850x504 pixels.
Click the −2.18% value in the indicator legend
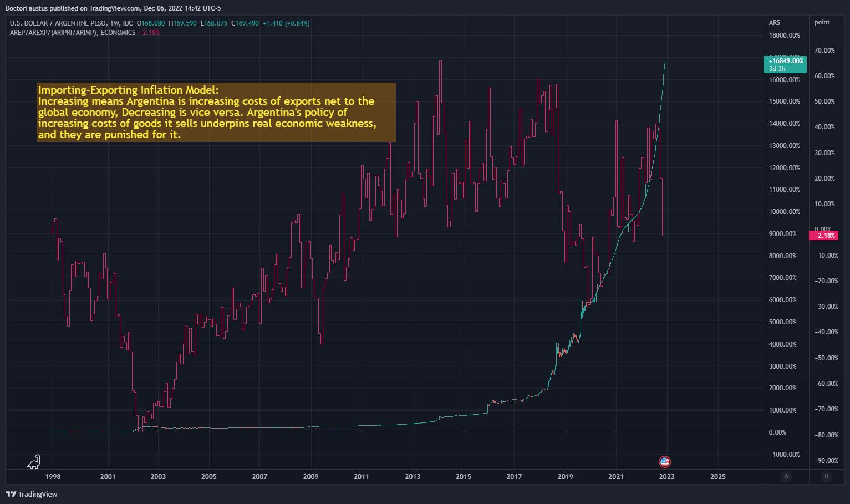pos(150,33)
